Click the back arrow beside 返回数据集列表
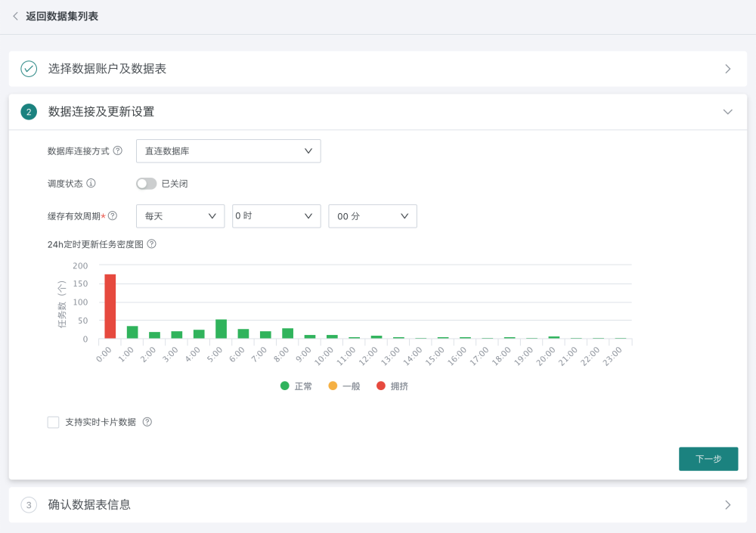 coord(15,17)
